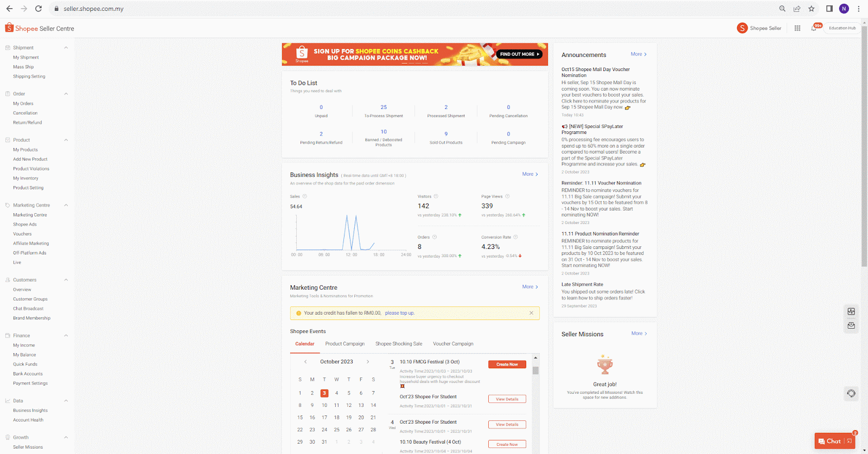Open More link in Announcements
The height and width of the screenshot is (454, 868).
tap(639, 54)
